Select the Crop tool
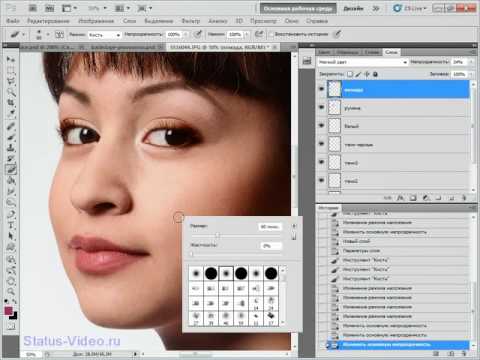480x360 pixels. 11,102
